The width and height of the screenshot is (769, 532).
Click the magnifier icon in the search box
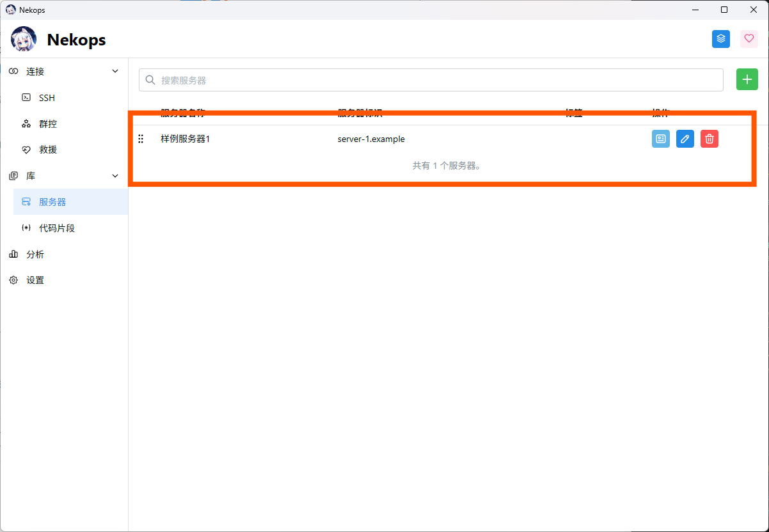pyautogui.click(x=150, y=80)
